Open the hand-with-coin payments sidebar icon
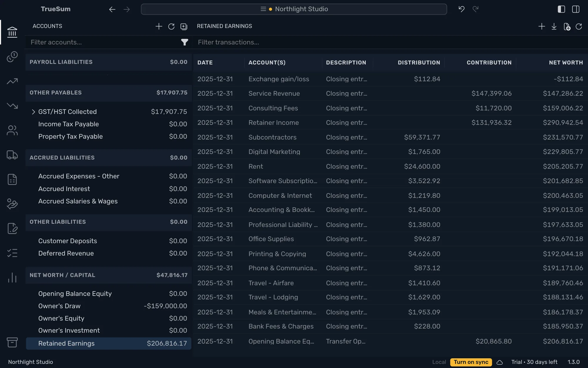Image resolution: width=588 pixels, height=368 pixels. click(x=12, y=204)
